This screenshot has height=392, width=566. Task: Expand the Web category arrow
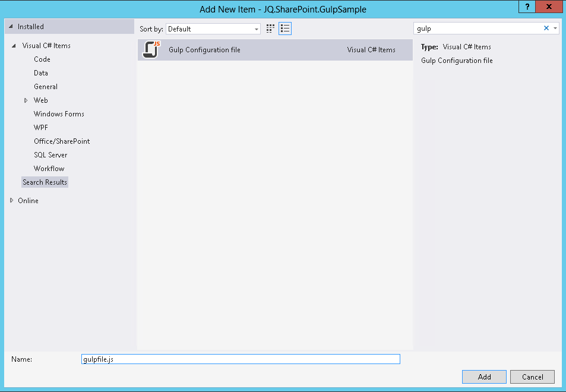pyautogui.click(x=26, y=100)
